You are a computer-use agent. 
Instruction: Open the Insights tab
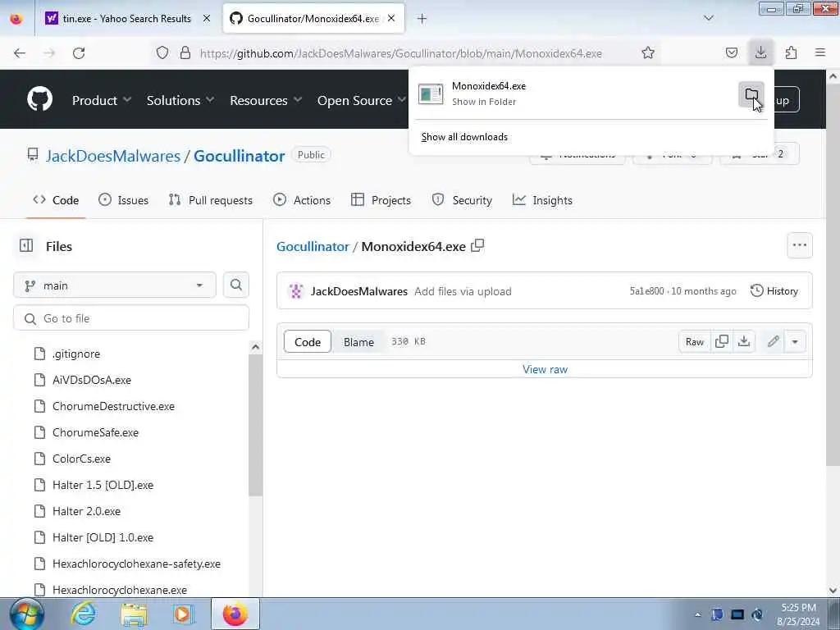543,200
